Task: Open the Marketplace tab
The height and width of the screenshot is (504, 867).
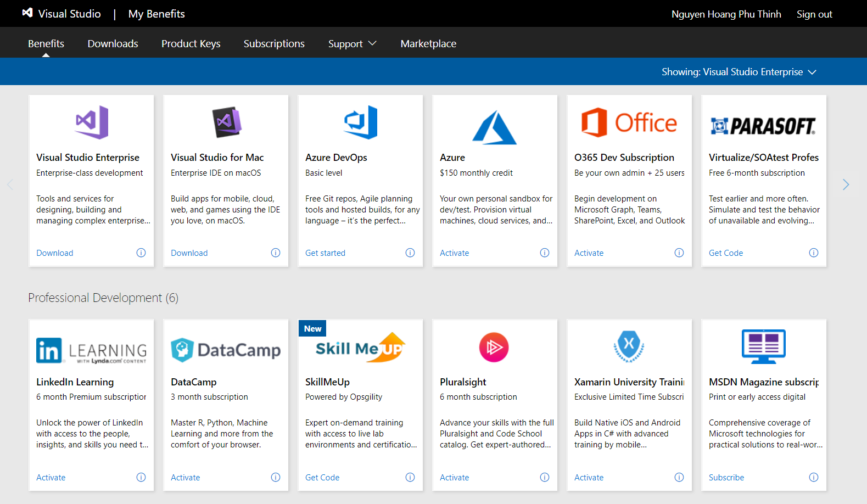Action: [428, 43]
